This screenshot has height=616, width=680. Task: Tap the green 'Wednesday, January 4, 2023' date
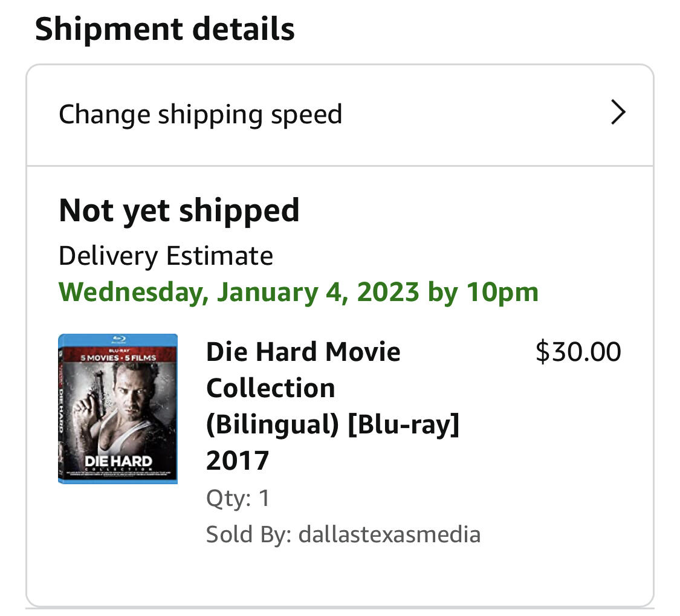(x=239, y=292)
